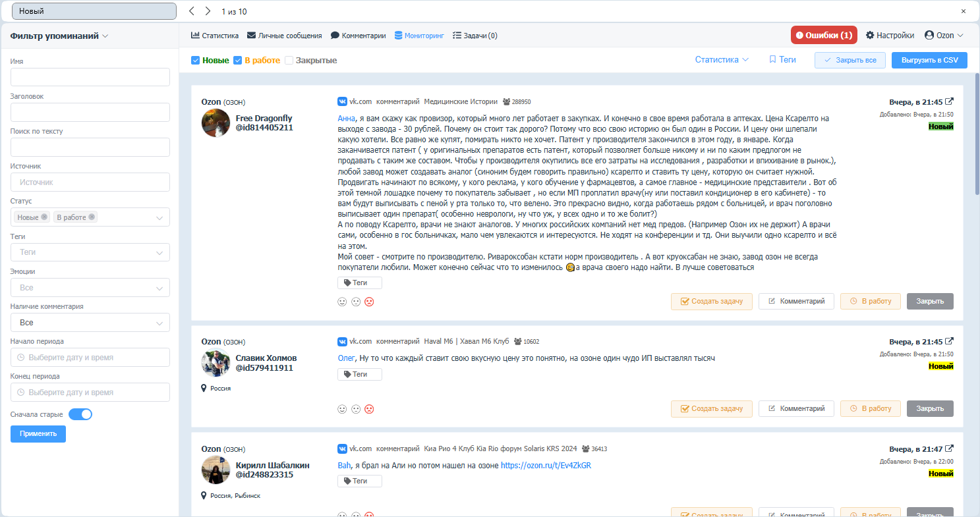This screenshot has width=980, height=517.
Task: Toggle the Сначала старые switch
Action: pyautogui.click(x=80, y=415)
